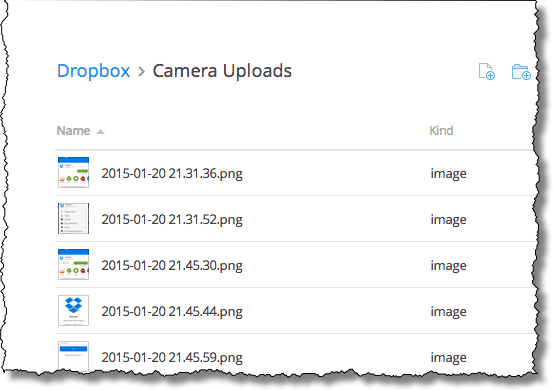The image size is (553, 390).
Task: Select file name 2015-01-20 21.45.44.png
Action: tap(172, 311)
